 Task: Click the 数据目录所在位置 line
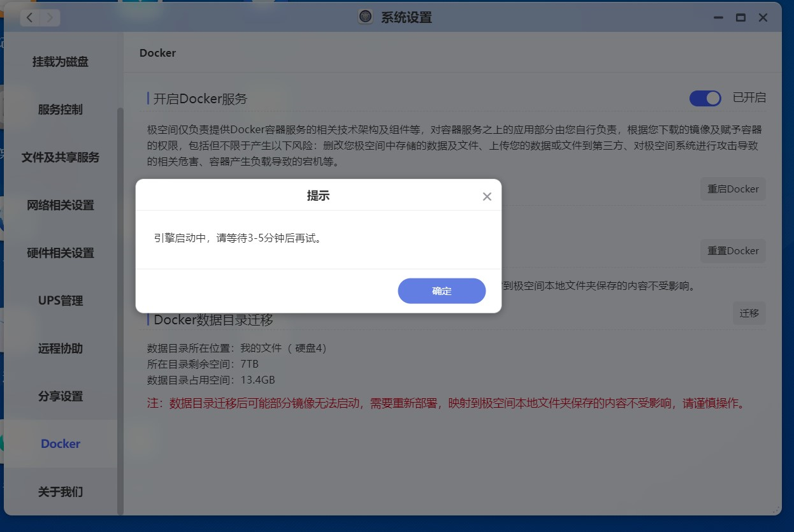(237, 348)
